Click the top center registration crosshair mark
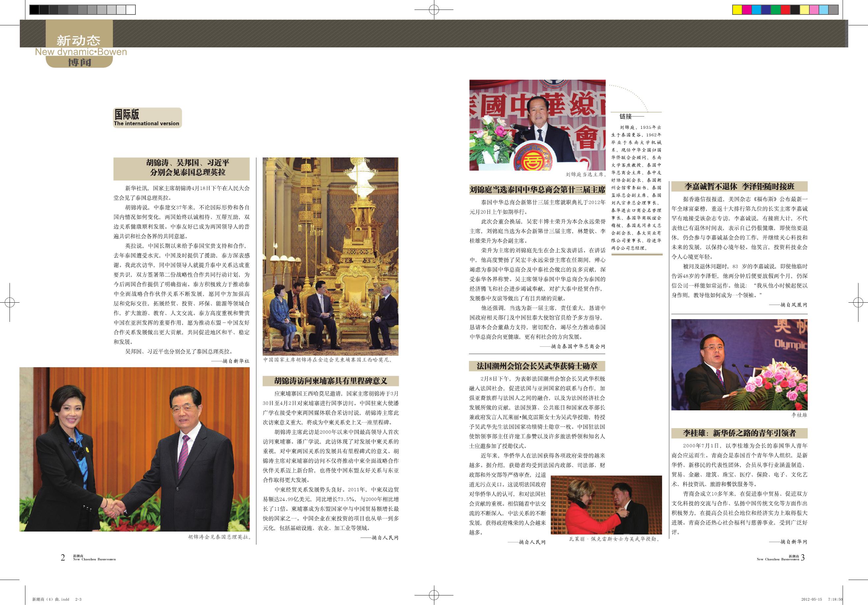 pos(434,10)
